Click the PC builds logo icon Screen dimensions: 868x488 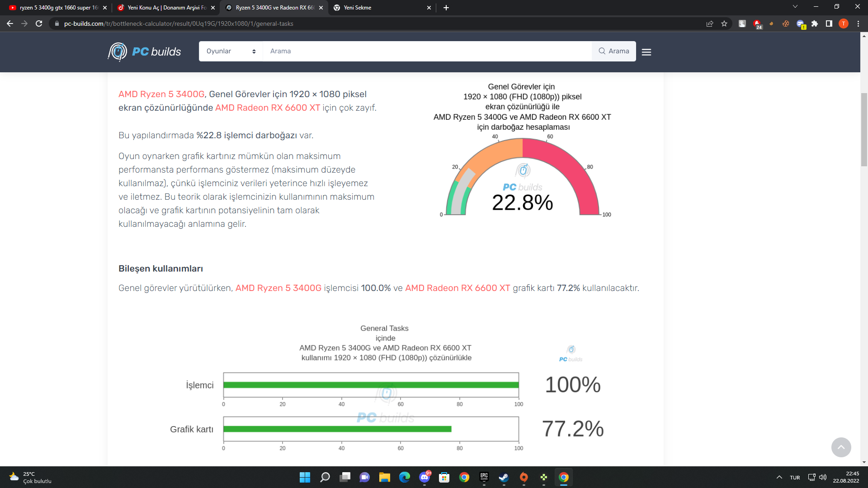point(118,52)
